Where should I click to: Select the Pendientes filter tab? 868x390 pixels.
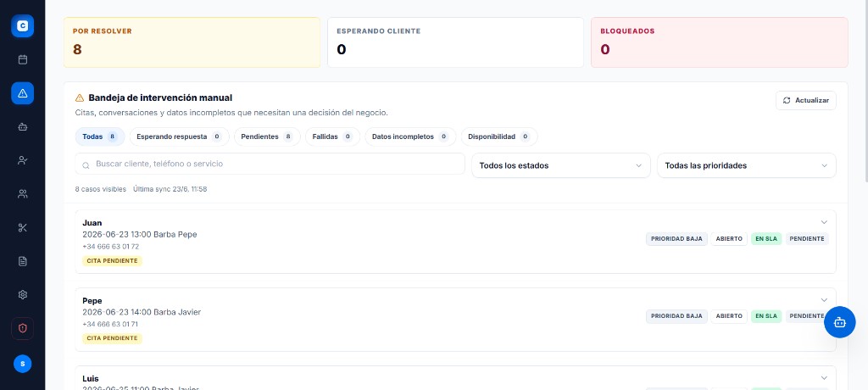pyautogui.click(x=267, y=136)
